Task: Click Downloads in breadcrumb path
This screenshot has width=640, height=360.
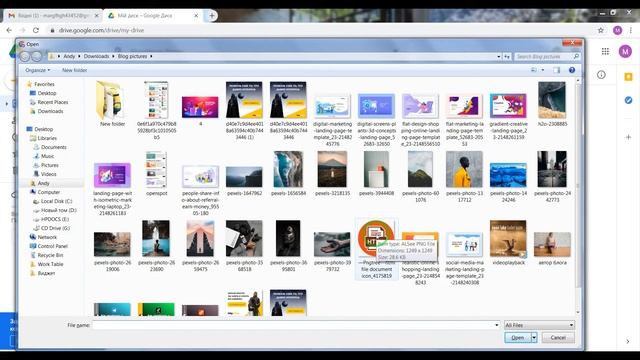Action: pos(96,56)
